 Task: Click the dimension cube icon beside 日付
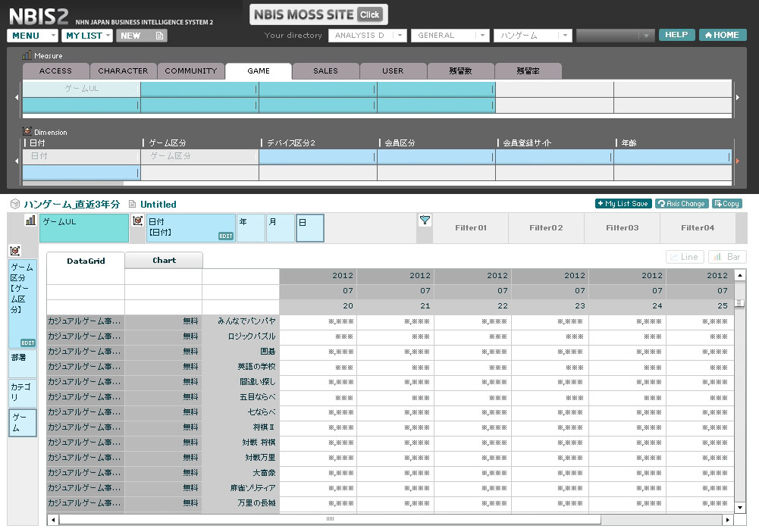138,221
